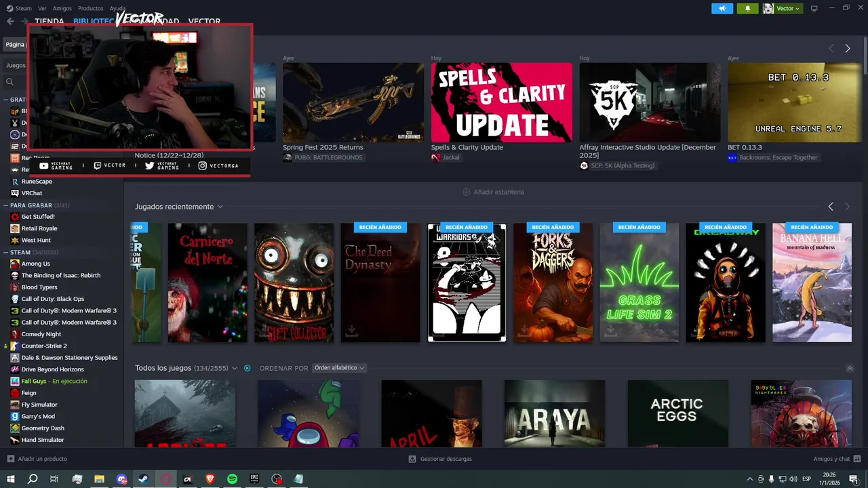This screenshot has height=488, width=868.
Task: Open BET 0.13.3 news post
Action: pyautogui.click(x=795, y=102)
